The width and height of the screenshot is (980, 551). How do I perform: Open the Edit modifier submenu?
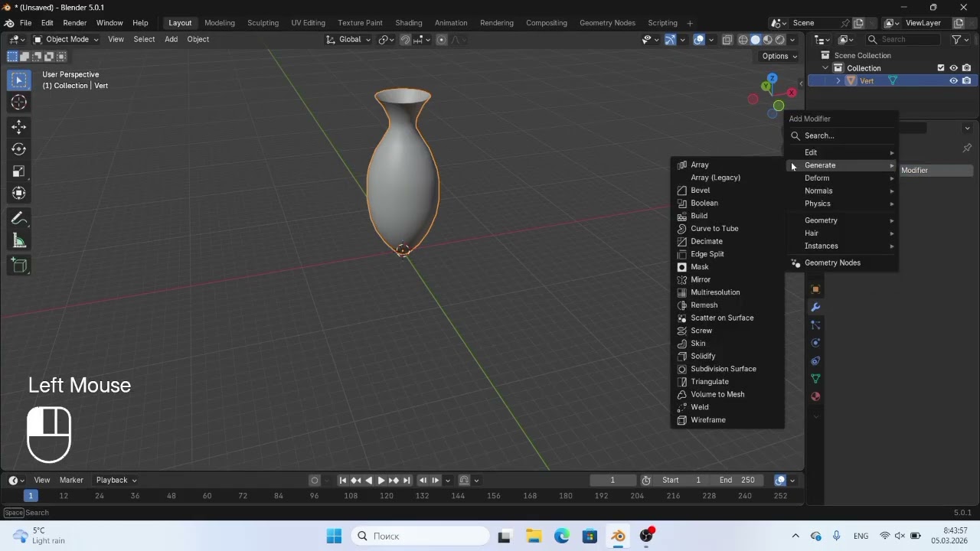(842, 152)
